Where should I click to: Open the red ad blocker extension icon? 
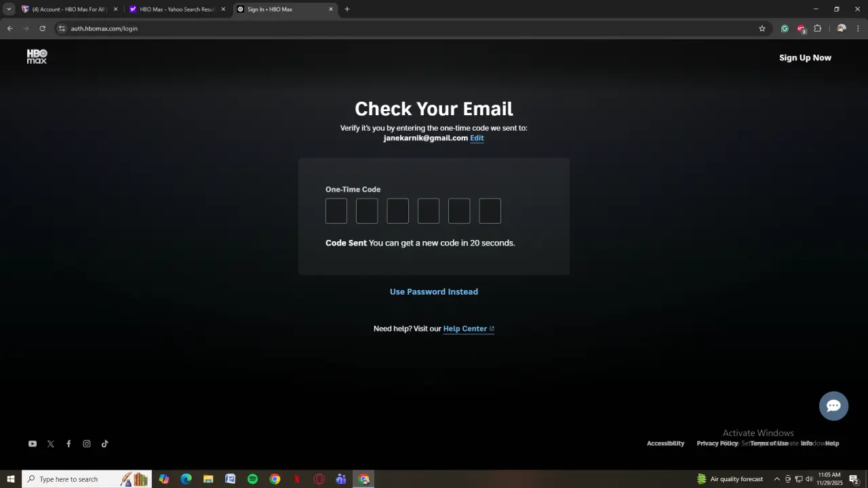tap(801, 28)
